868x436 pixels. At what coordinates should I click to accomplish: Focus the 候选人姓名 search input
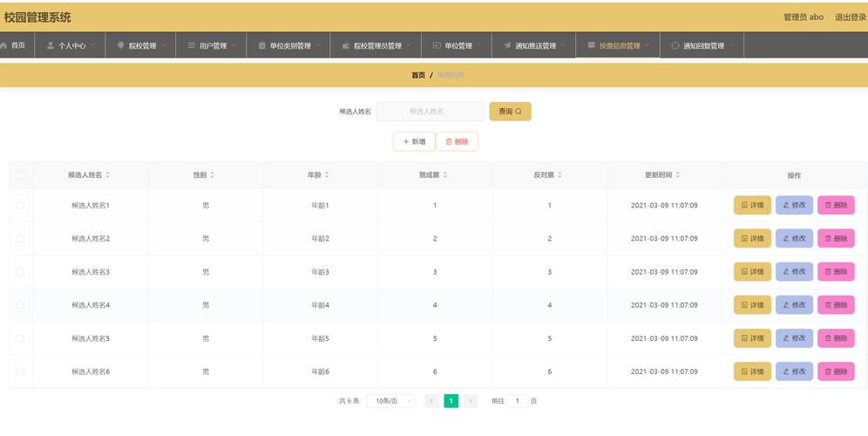(431, 112)
